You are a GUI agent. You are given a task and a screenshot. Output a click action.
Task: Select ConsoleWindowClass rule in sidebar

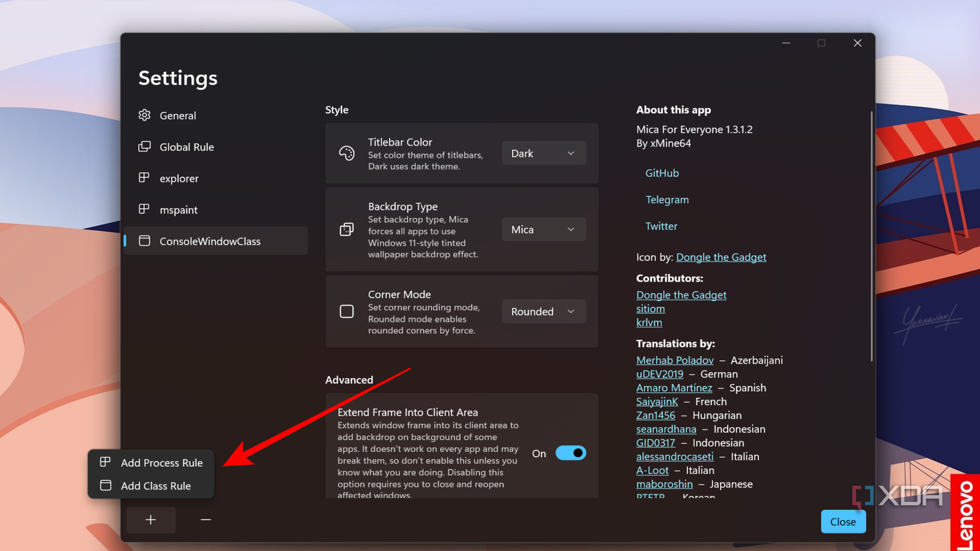point(216,241)
